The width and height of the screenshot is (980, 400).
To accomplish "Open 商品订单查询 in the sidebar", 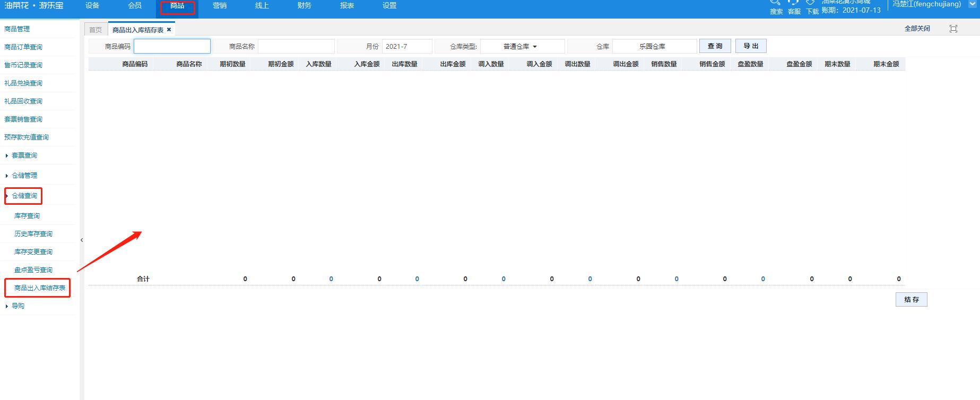I will click(x=23, y=47).
